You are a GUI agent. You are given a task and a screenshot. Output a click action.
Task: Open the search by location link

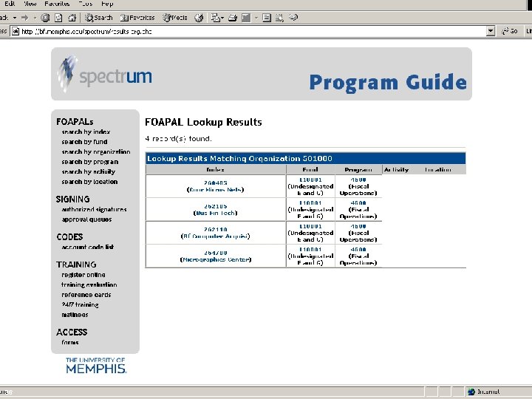pos(89,182)
